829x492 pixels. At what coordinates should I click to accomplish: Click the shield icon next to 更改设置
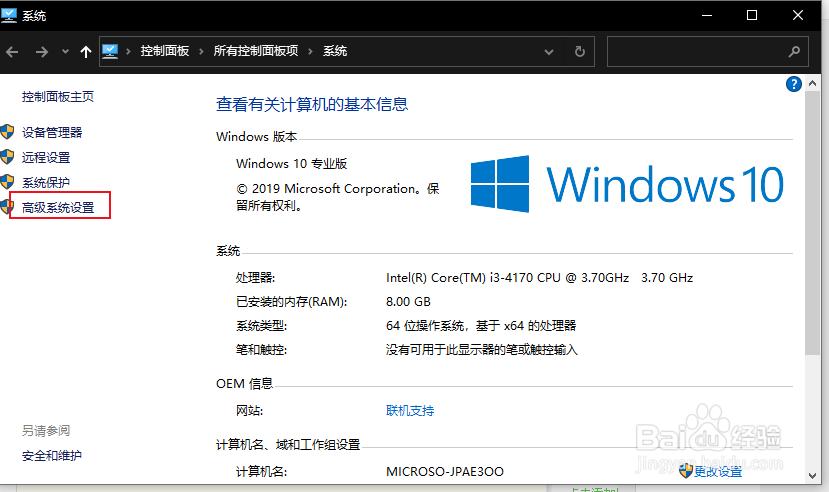coord(686,470)
